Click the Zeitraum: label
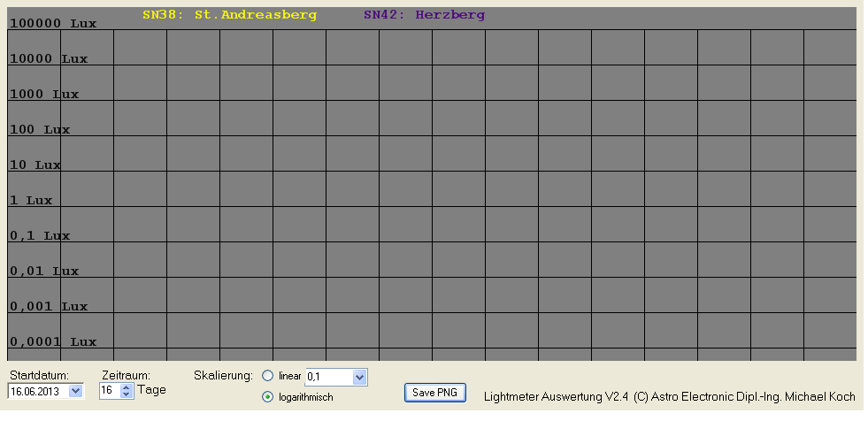Viewport: 868px width, 421px height. 127,376
